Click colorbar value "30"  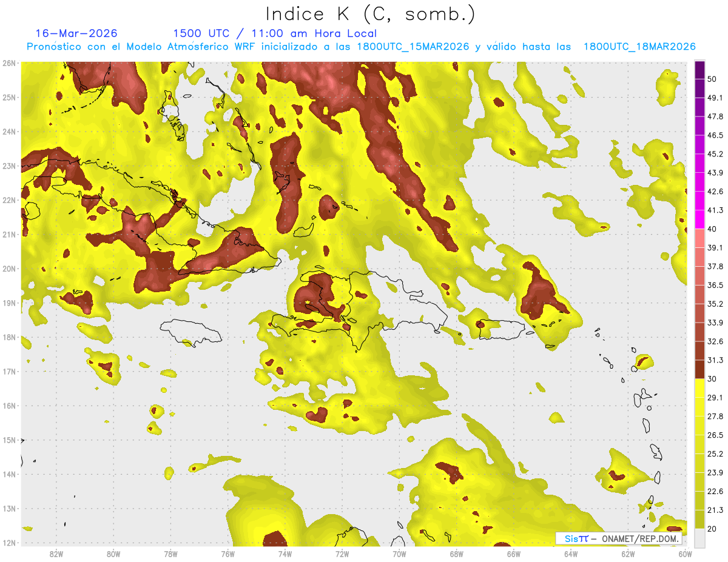pyautogui.click(x=712, y=379)
